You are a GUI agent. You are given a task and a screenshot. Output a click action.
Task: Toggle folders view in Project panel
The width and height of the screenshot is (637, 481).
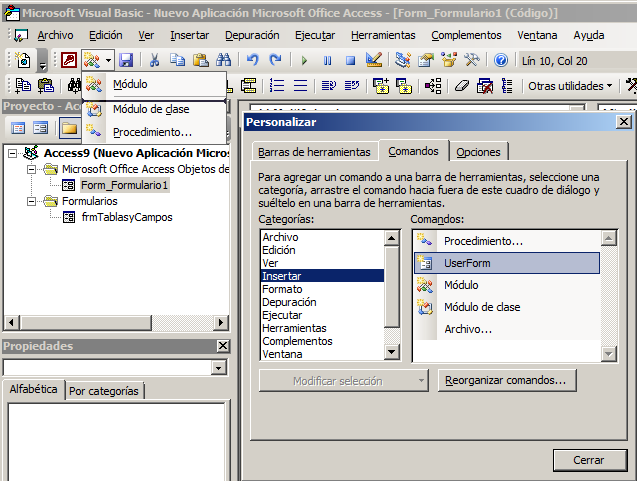[69, 128]
